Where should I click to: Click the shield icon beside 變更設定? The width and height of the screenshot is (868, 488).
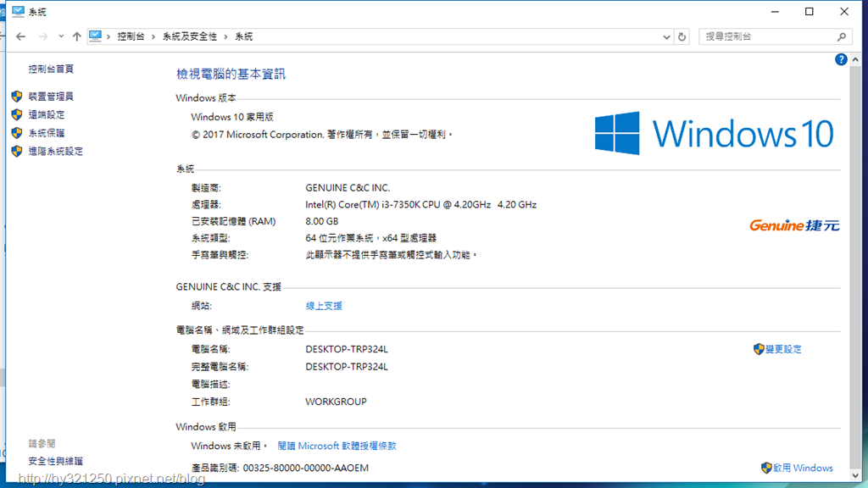pos(759,349)
